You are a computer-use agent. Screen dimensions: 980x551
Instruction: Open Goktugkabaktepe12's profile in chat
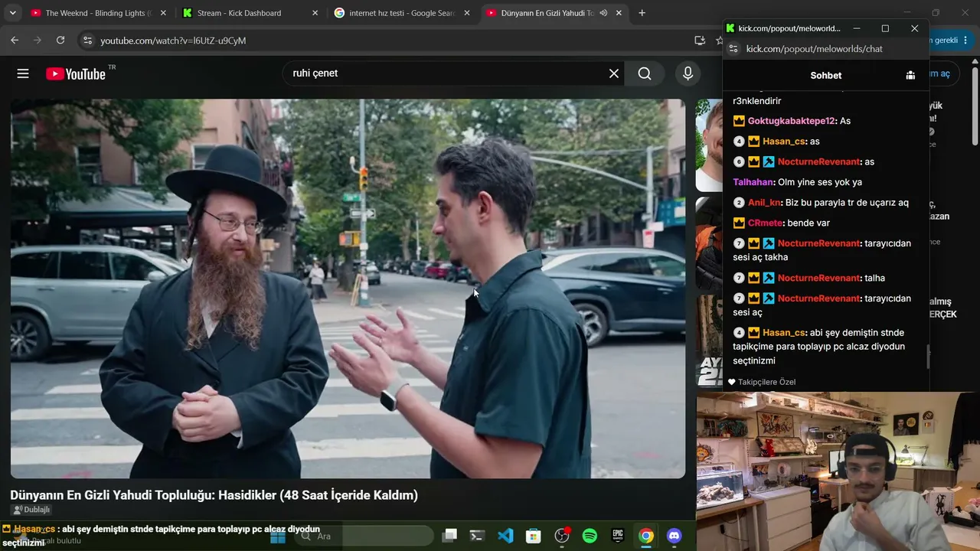tap(791, 121)
